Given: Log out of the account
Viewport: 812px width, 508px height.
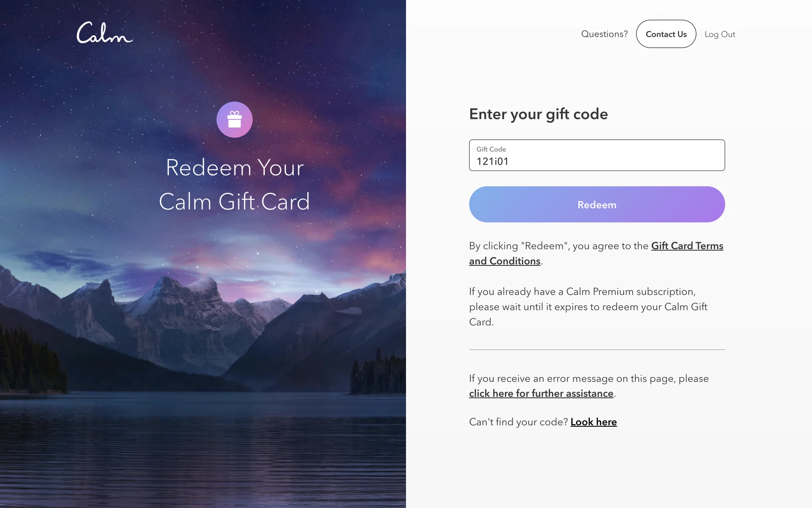Looking at the screenshot, I should click(x=720, y=34).
